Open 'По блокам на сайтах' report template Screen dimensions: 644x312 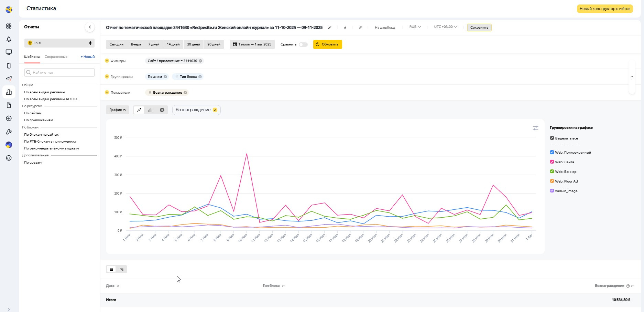coord(41,135)
